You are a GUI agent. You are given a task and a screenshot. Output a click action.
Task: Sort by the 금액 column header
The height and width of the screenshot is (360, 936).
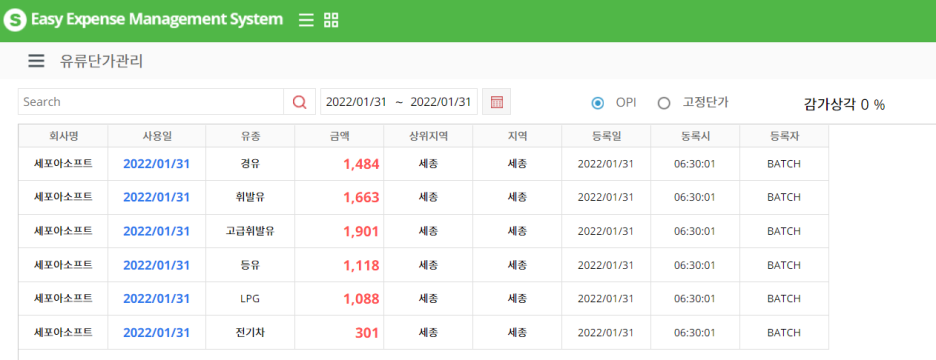339,136
